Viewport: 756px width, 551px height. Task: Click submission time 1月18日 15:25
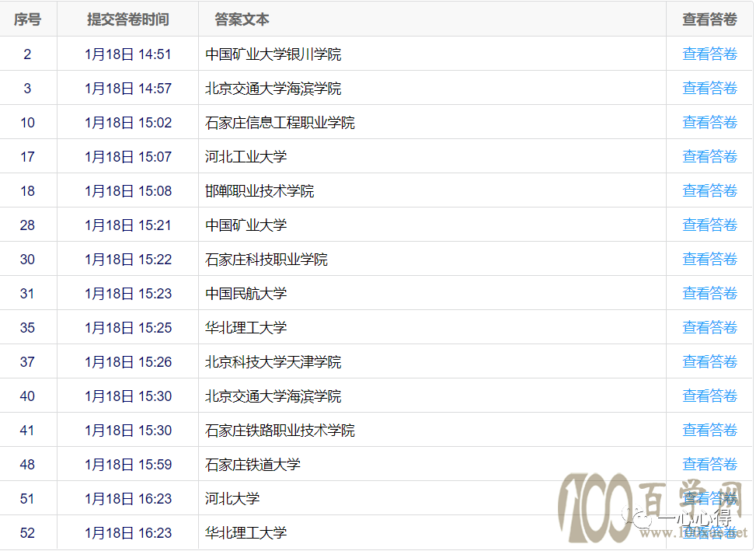click(x=128, y=328)
